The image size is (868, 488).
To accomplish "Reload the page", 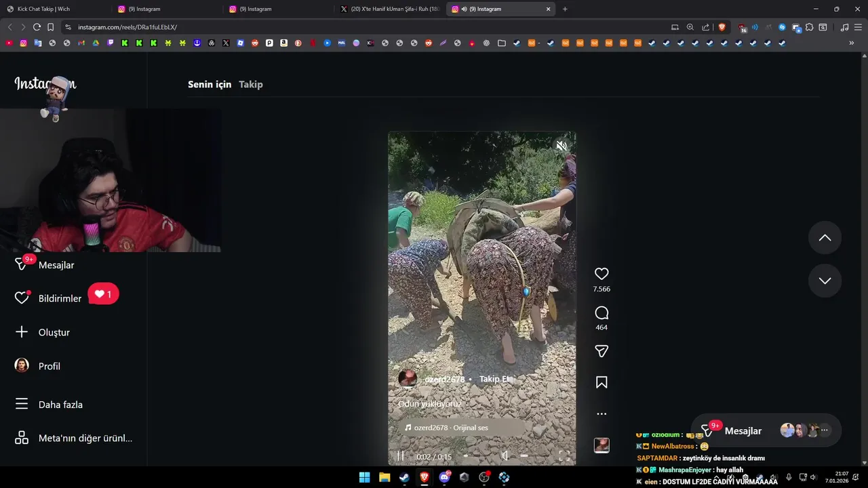I will [37, 27].
